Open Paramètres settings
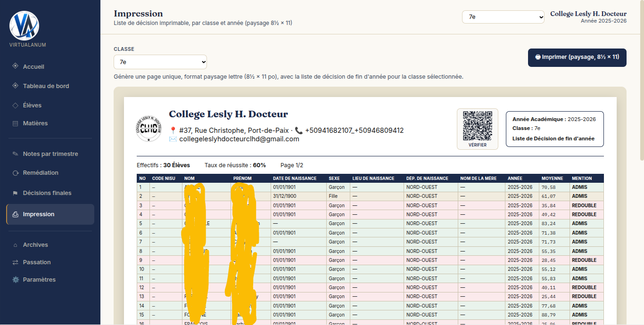644x325 pixels. click(x=50, y=280)
